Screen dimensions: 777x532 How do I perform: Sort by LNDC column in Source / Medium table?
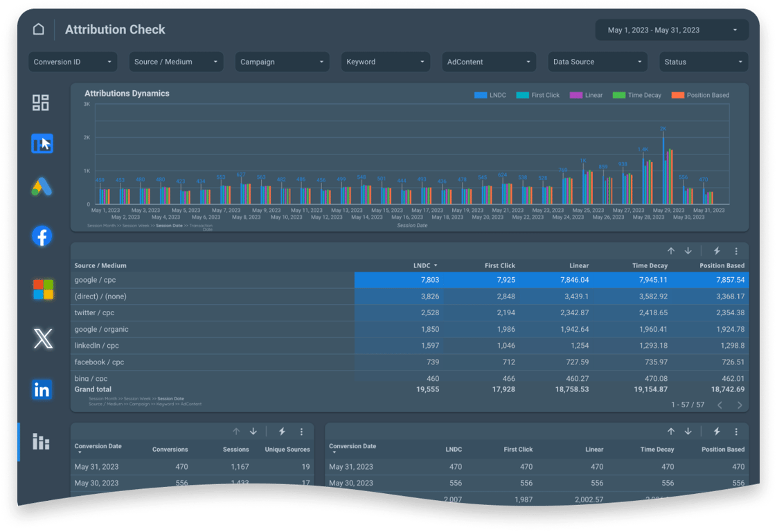[425, 266]
